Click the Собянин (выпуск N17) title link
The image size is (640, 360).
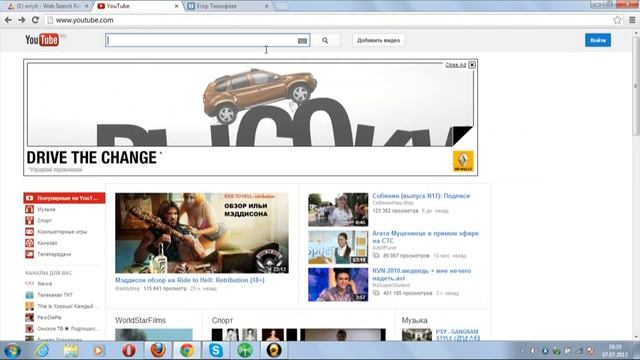pos(421,196)
